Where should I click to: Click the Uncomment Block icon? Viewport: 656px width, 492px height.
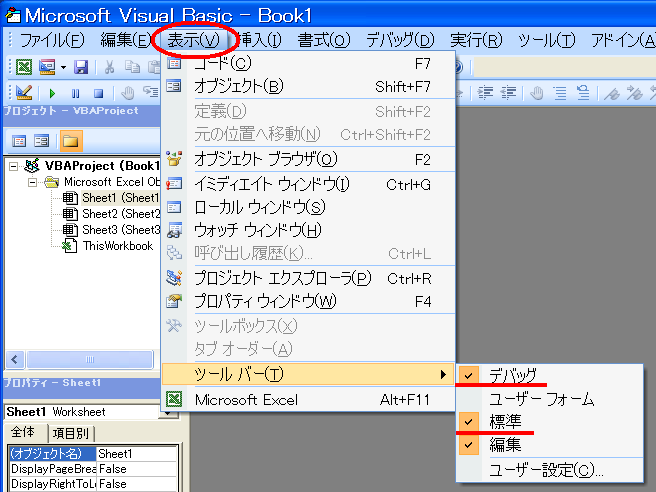click(583, 92)
